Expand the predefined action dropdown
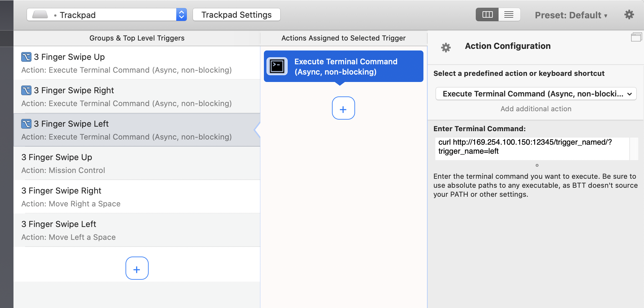 click(535, 94)
